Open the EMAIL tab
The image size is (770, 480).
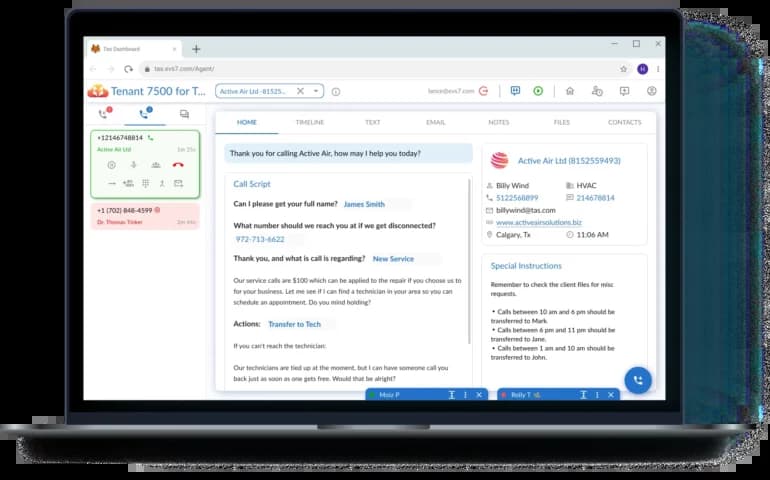[436, 122]
